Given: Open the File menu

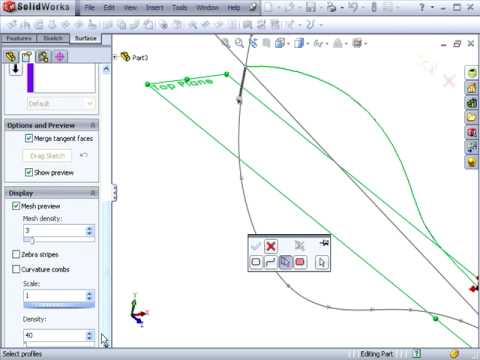Looking at the screenshot, I should click(x=89, y=7).
